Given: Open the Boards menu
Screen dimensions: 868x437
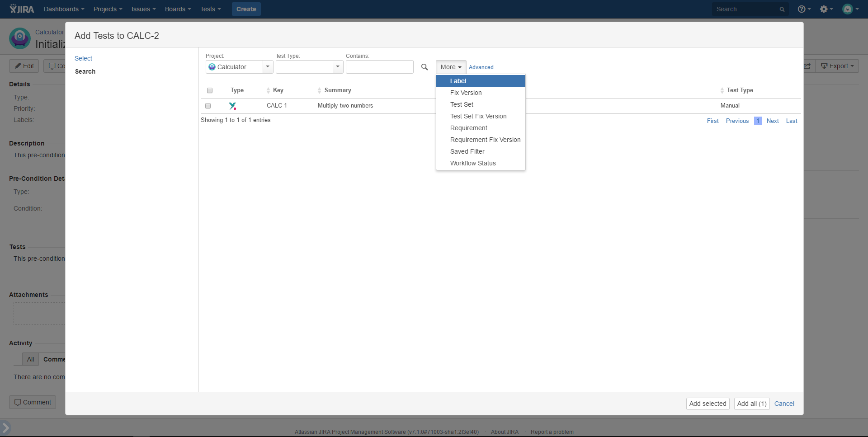Looking at the screenshot, I should (x=178, y=9).
